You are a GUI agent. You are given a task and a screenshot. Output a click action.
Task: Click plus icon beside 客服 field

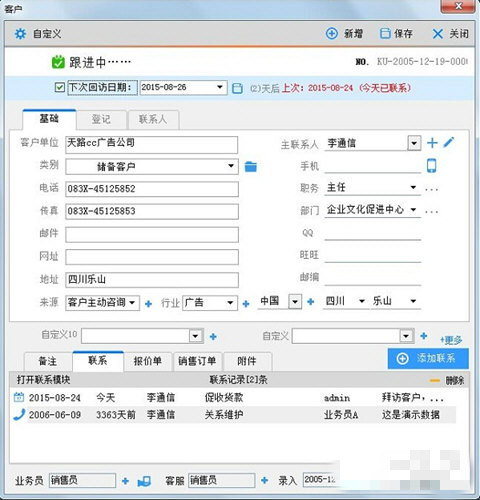[x=264, y=480]
